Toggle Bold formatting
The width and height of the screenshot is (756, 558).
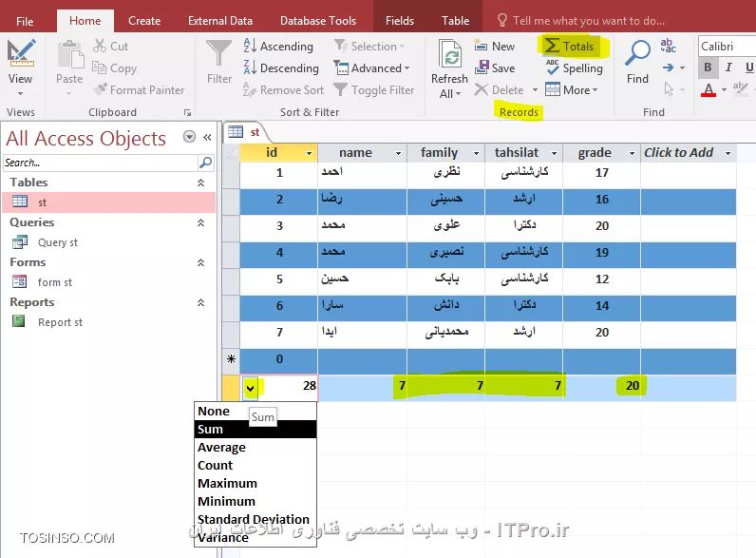coord(708,67)
